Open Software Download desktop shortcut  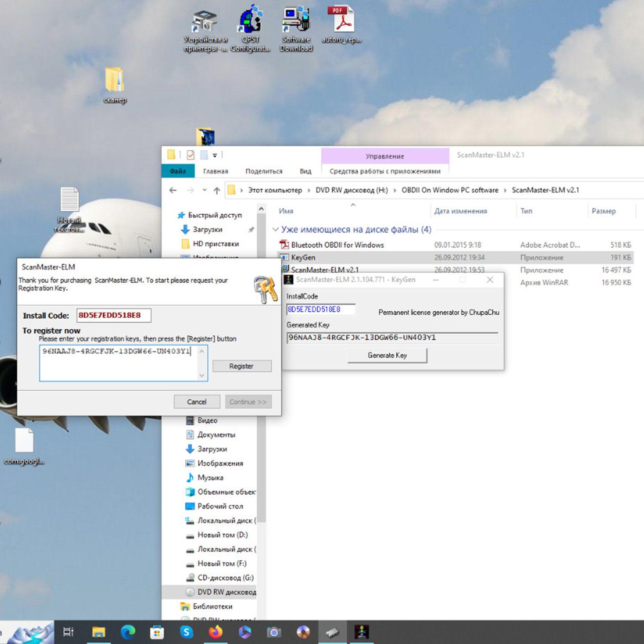[296, 30]
